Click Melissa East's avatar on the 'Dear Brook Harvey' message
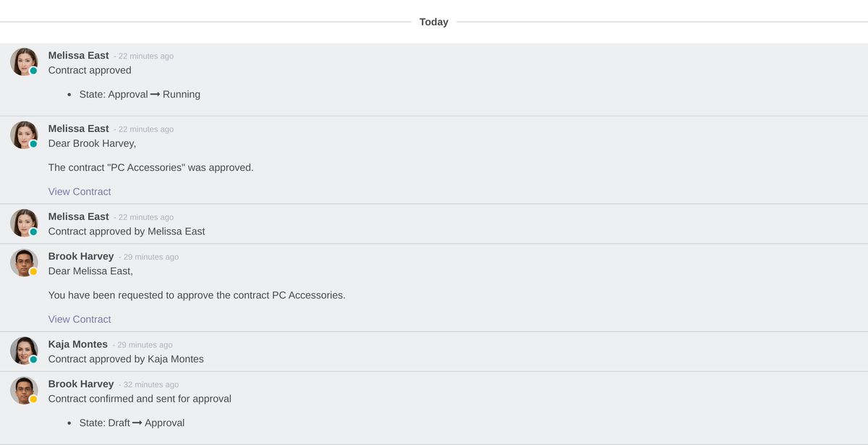The height and width of the screenshot is (445, 868). click(24, 135)
